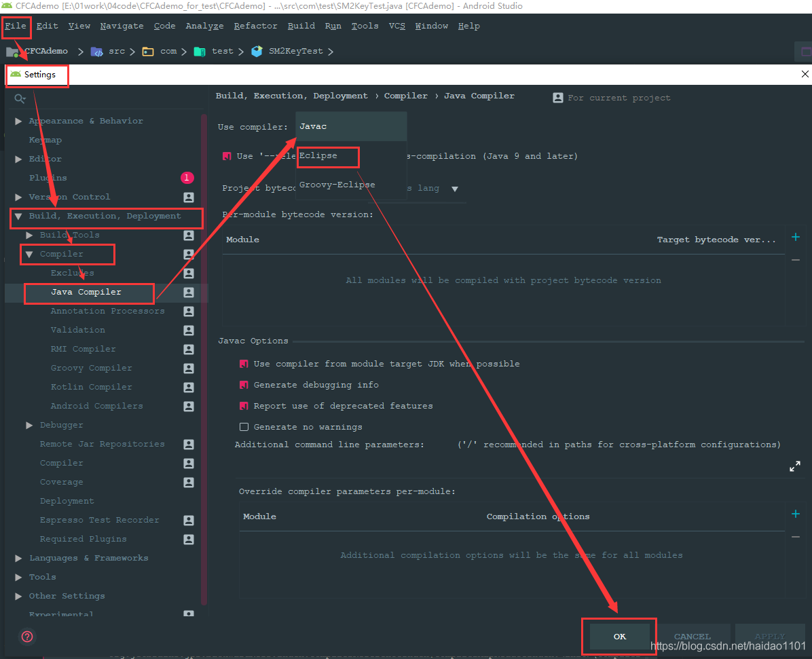
Task: Click project icon beside Build Tools
Action: tap(189, 235)
